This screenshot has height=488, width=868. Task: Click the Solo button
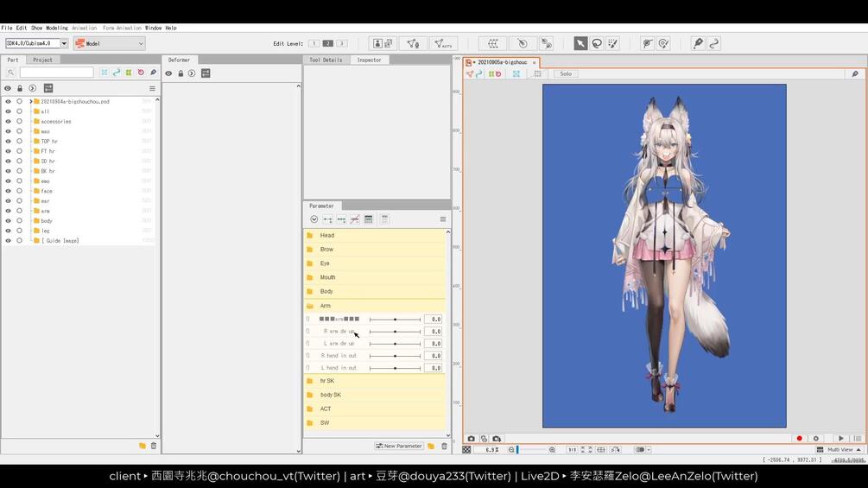click(565, 73)
